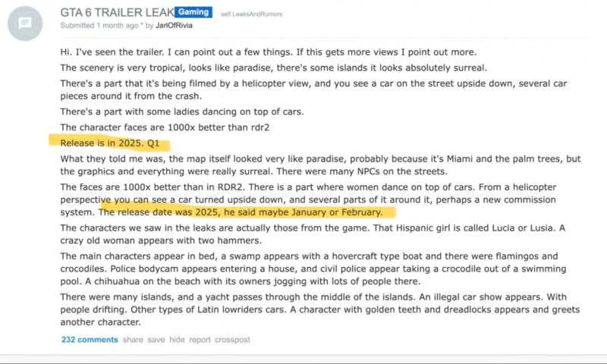Screen dimensions: 607x364
Task: Click the paragraph mentioning flamingos and crocodiles
Action: coord(313,268)
